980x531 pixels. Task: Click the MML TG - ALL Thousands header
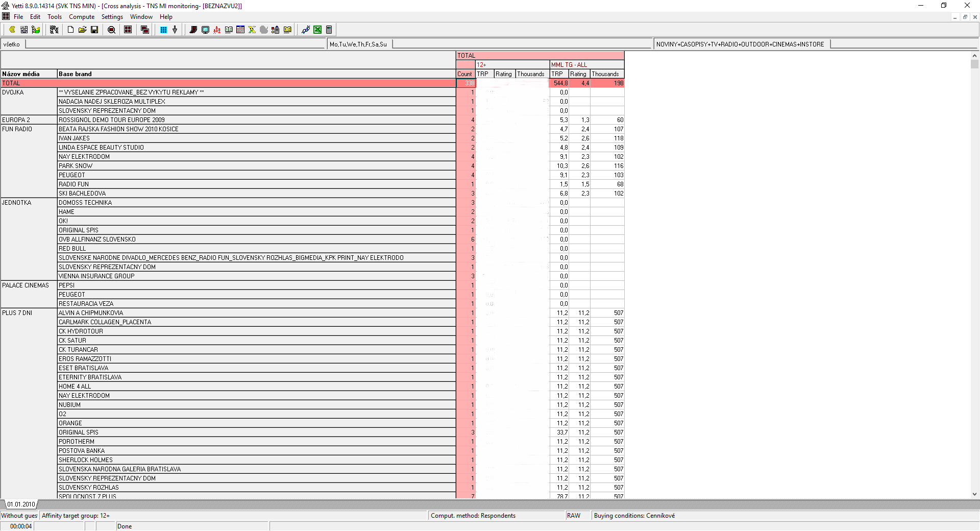click(x=607, y=74)
